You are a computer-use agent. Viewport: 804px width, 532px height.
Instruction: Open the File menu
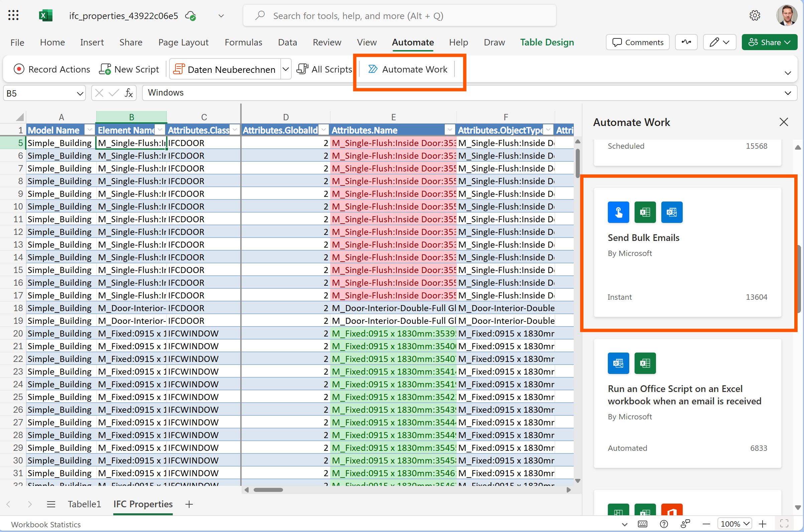pos(17,42)
